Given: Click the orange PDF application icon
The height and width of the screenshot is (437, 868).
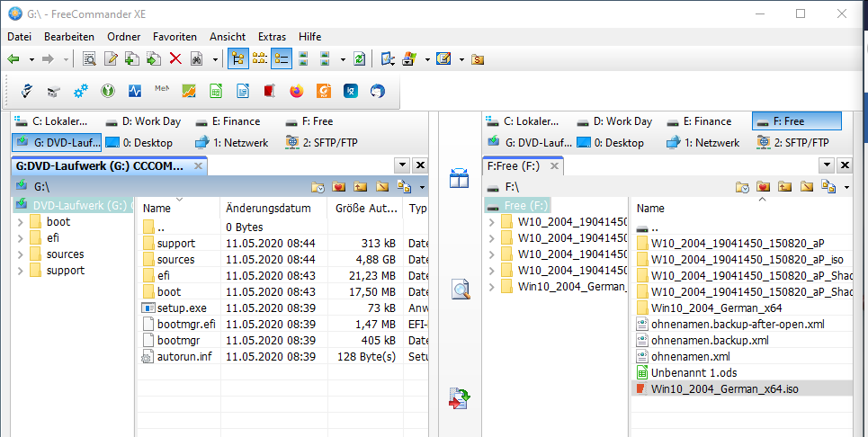Looking at the screenshot, I should click(x=324, y=91).
